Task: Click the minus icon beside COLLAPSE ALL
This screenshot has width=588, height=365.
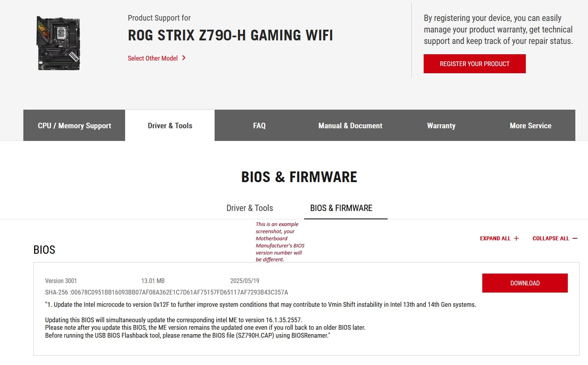Action: (575, 238)
